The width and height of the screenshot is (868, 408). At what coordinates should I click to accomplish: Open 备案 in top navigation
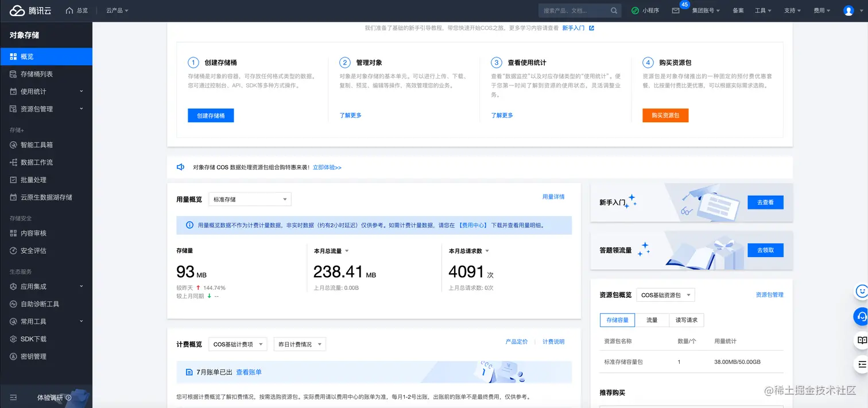pos(738,10)
